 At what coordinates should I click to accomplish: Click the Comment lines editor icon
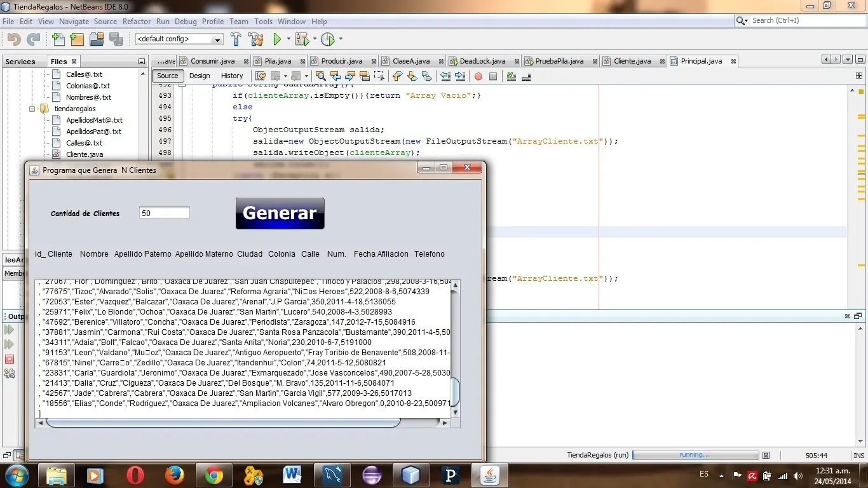click(x=512, y=76)
